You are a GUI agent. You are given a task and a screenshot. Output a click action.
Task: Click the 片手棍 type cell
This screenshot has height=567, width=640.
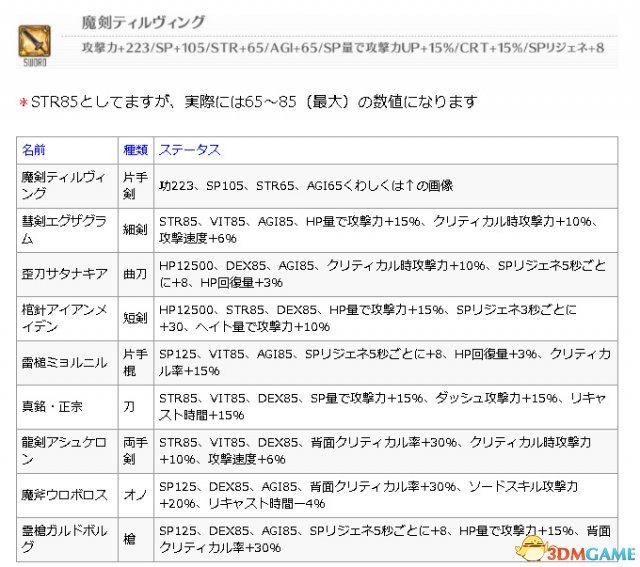point(136,362)
